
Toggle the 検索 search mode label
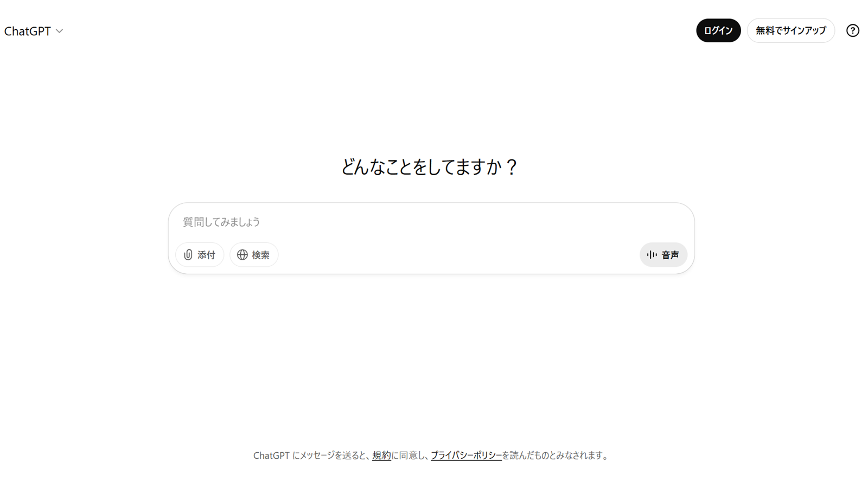(260, 255)
